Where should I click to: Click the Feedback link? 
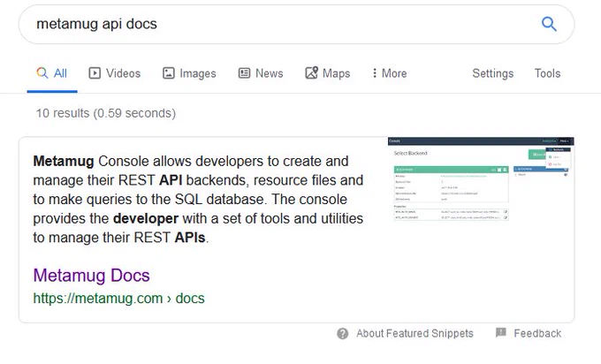pos(537,333)
